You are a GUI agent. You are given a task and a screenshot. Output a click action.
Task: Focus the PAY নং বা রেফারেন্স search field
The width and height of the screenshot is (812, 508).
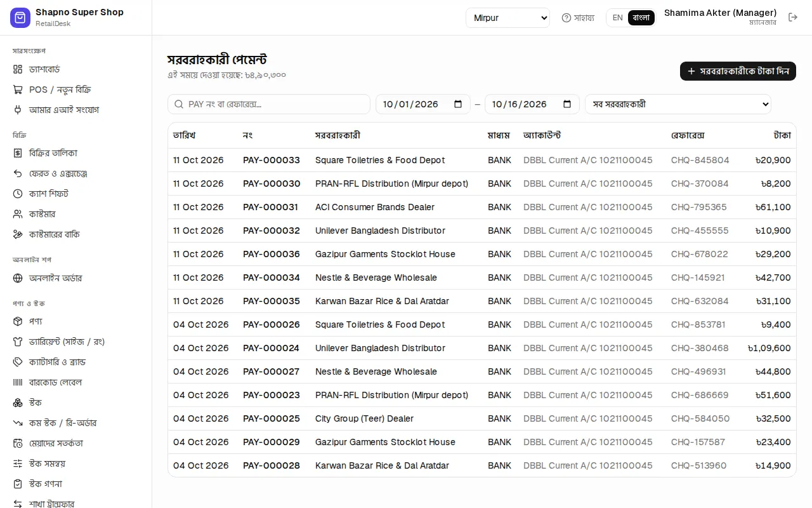[x=269, y=104]
